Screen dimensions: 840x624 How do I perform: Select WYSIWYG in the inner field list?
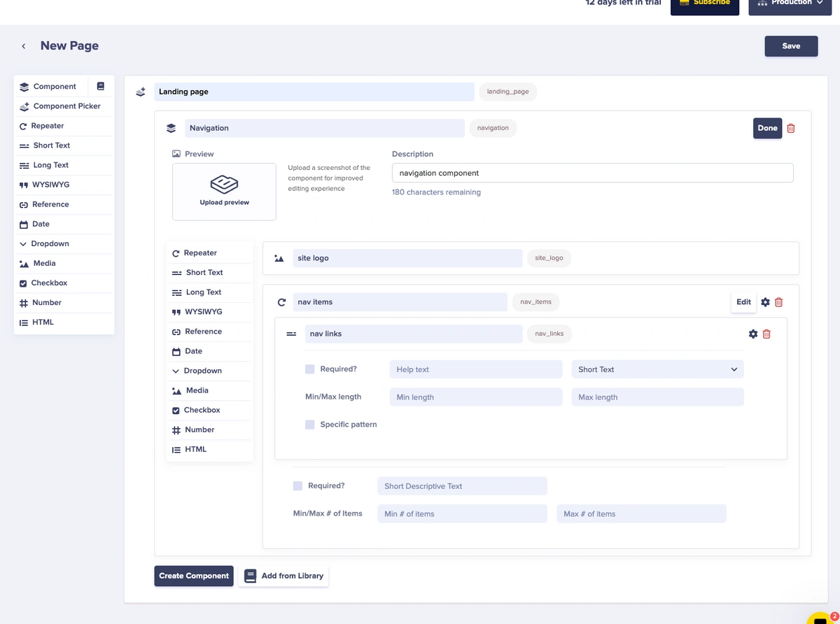pos(203,312)
